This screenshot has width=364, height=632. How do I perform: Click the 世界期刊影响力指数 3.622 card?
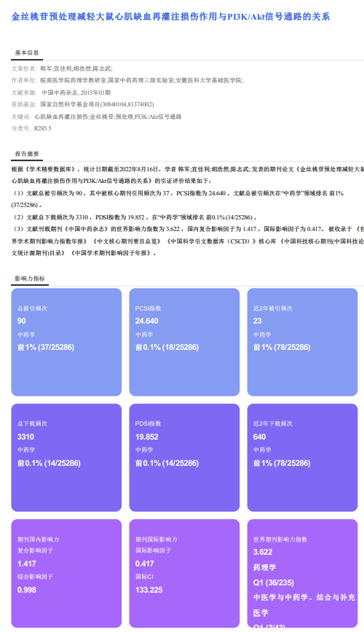tap(302, 573)
